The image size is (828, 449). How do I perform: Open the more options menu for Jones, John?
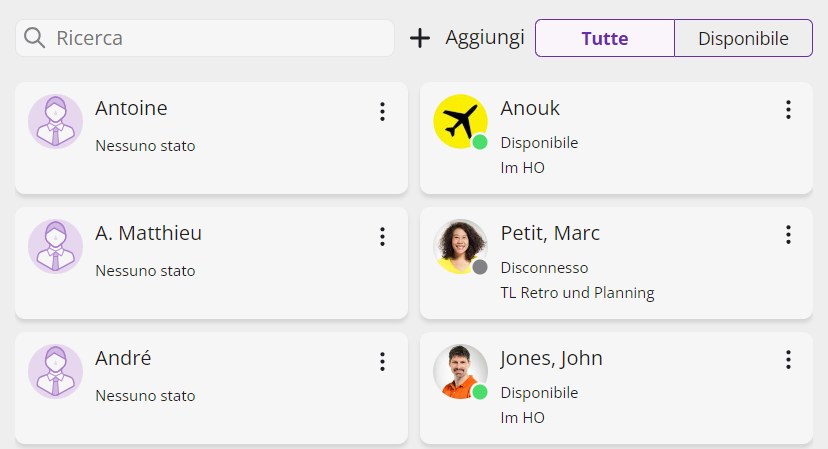tap(788, 360)
